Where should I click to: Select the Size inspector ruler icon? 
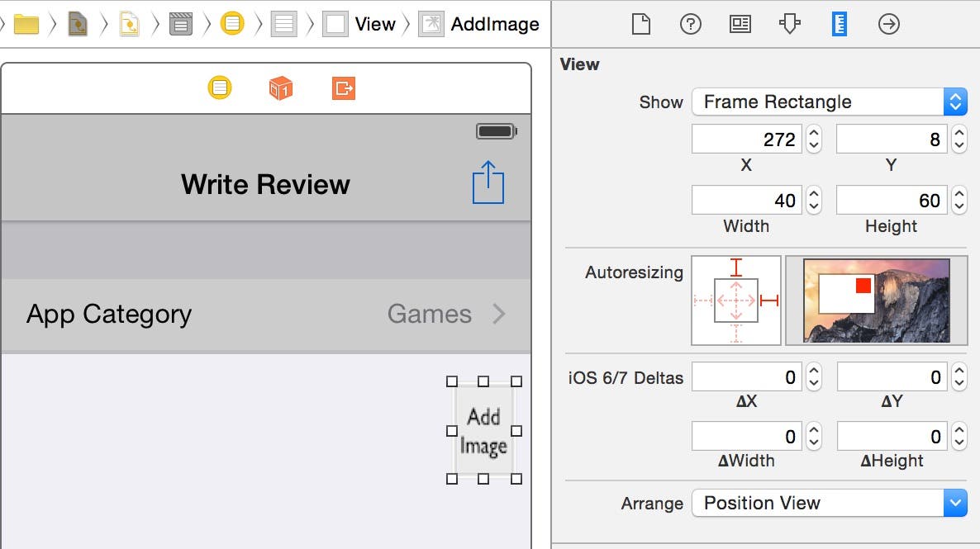pyautogui.click(x=839, y=24)
